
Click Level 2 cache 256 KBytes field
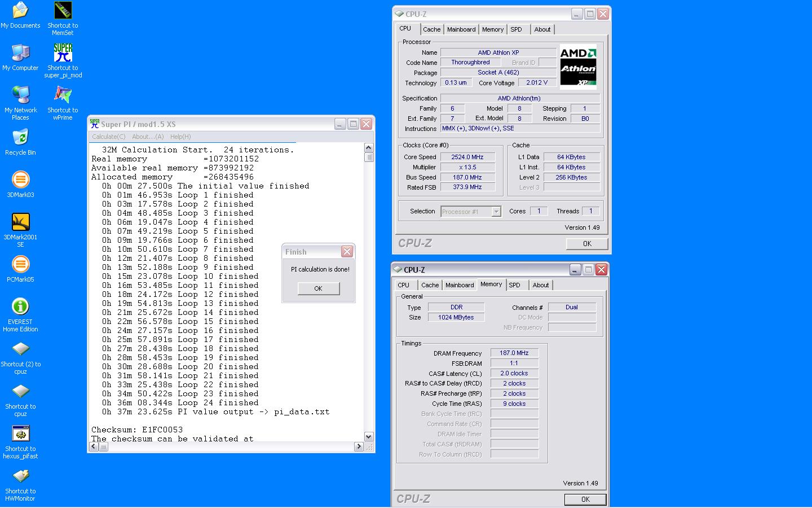click(x=571, y=177)
